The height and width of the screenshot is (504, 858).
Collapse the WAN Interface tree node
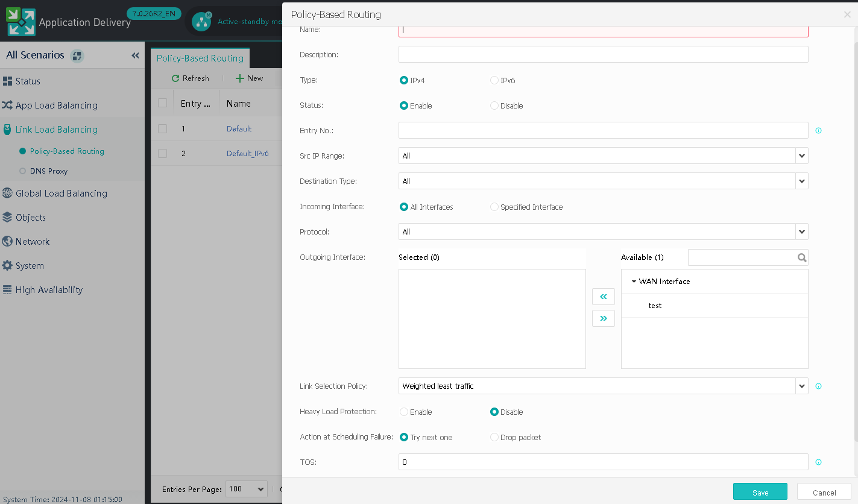pyautogui.click(x=634, y=282)
